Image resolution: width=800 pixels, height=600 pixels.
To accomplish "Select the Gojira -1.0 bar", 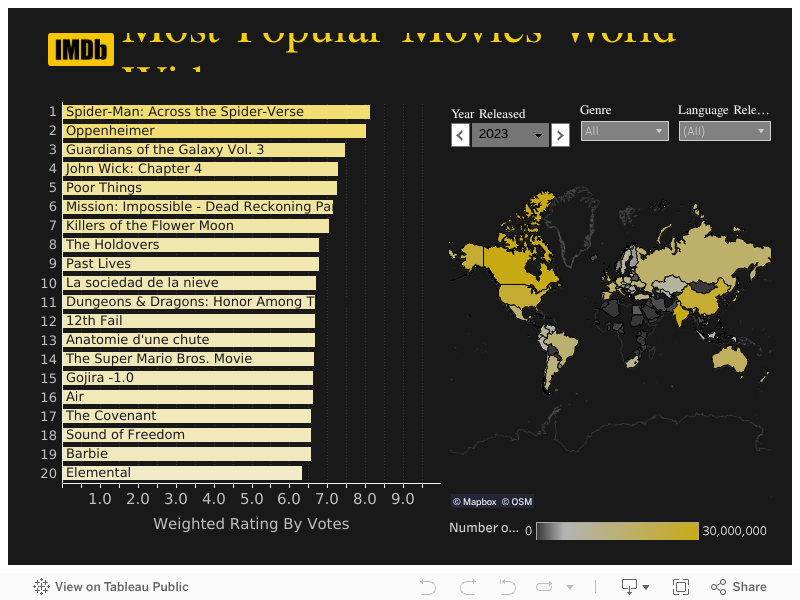I will 188,378.
